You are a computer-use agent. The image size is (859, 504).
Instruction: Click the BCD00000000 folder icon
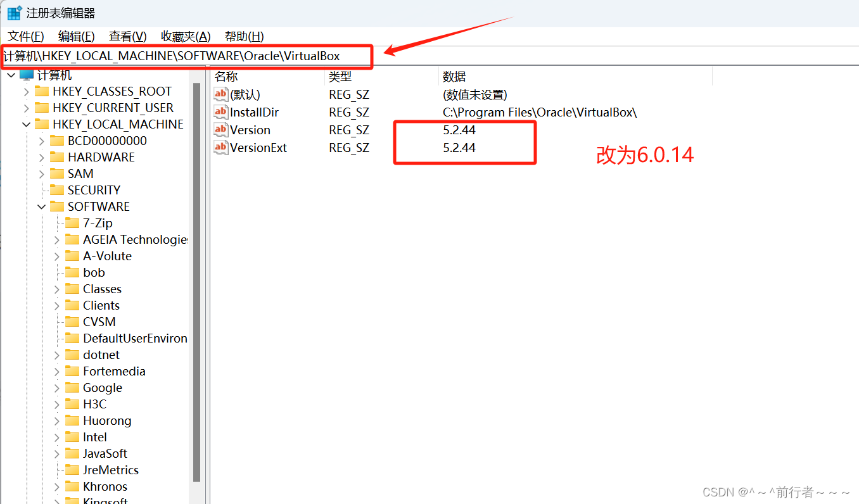pos(57,141)
